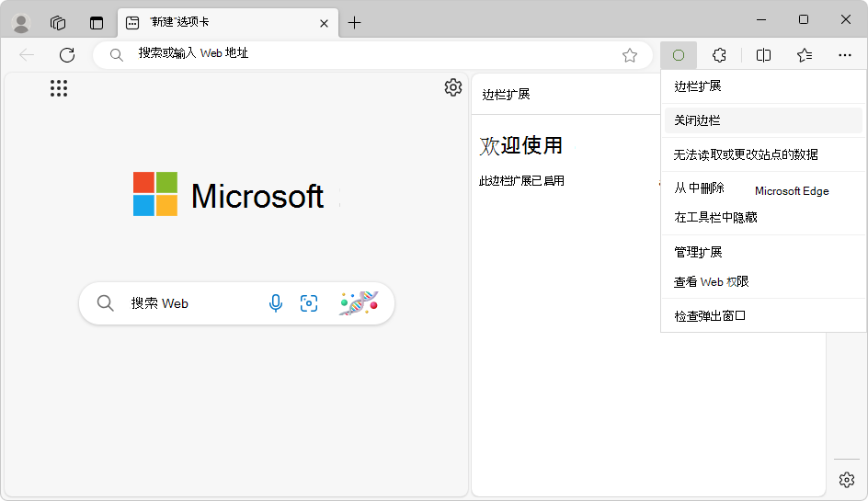Select 在工具栏中隐藏 menu item

(x=763, y=218)
